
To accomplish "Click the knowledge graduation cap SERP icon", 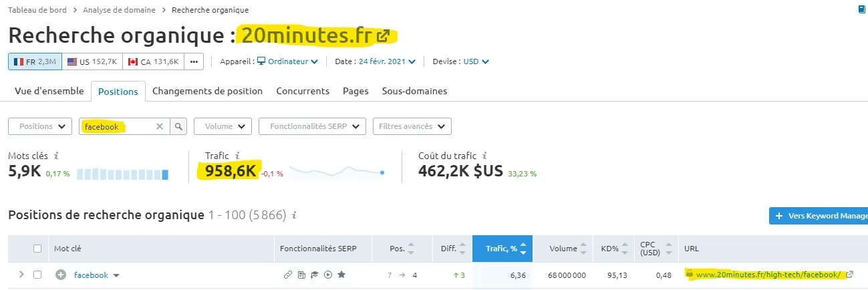I will pyautogui.click(x=314, y=275).
